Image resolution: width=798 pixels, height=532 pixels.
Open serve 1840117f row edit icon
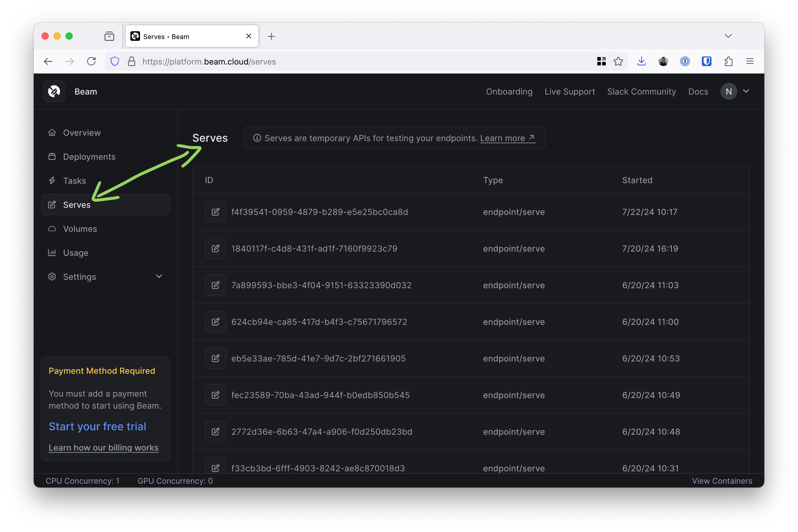216,248
